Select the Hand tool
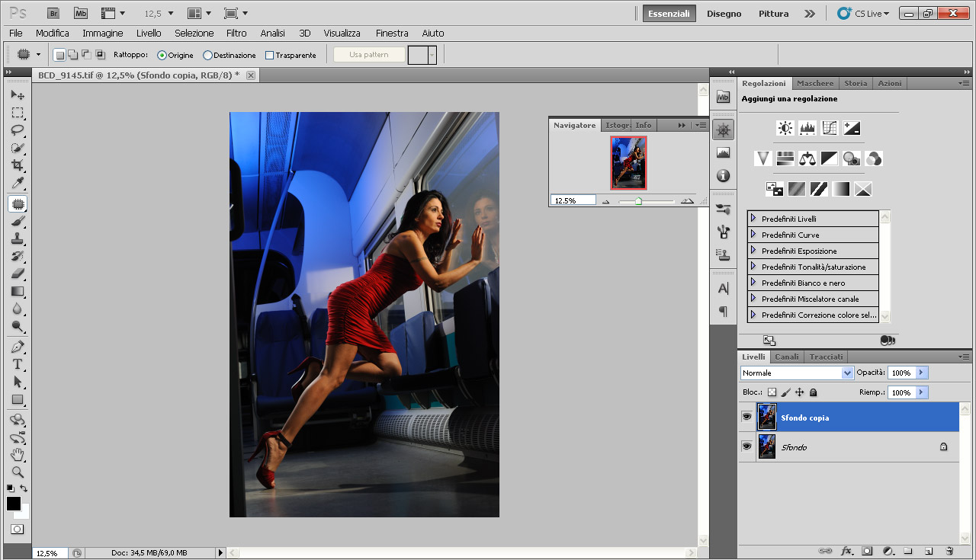 pyautogui.click(x=18, y=455)
